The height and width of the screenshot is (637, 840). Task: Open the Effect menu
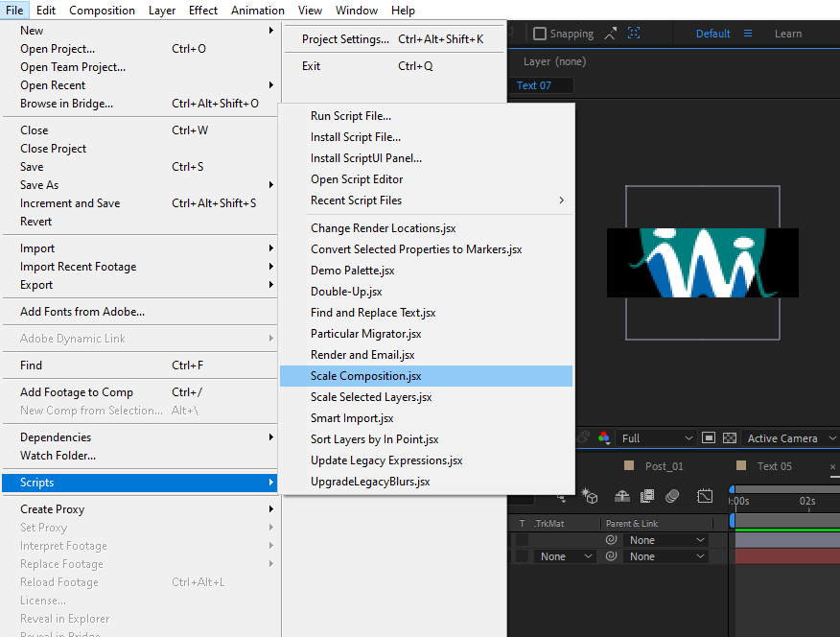pyautogui.click(x=203, y=11)
